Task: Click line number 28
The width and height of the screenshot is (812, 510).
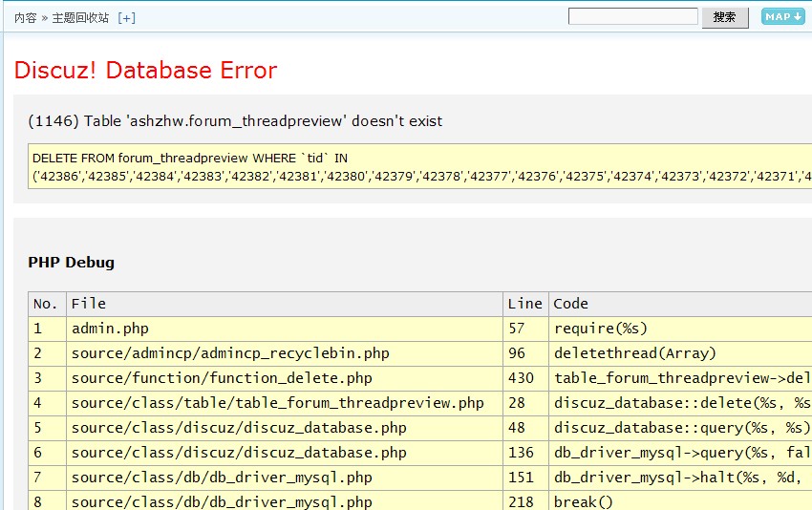Action: 525,403
